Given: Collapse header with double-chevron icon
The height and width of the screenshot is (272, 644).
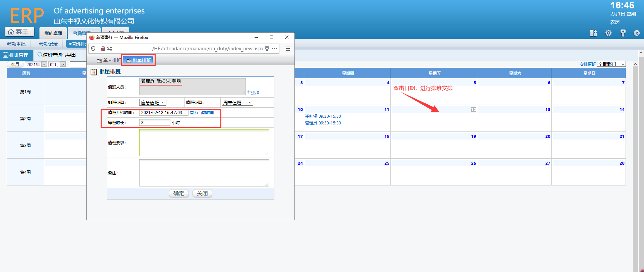Looking at the screenshot, I should pos(637,33).
